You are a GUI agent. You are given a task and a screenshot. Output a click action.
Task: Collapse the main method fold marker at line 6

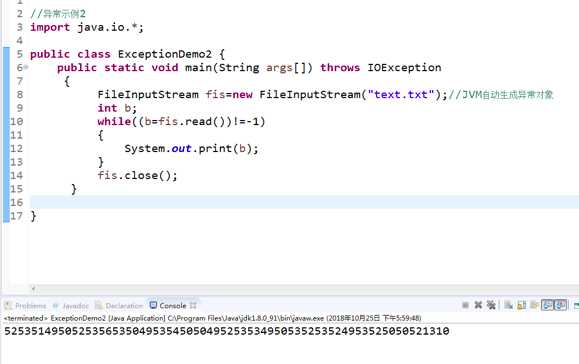tap(25, 68)
